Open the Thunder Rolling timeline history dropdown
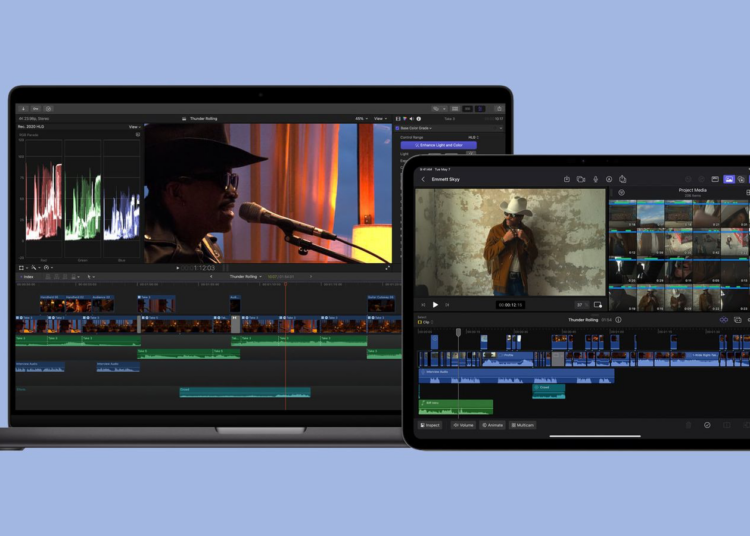The image size is (750, 536). pos(245,276)
